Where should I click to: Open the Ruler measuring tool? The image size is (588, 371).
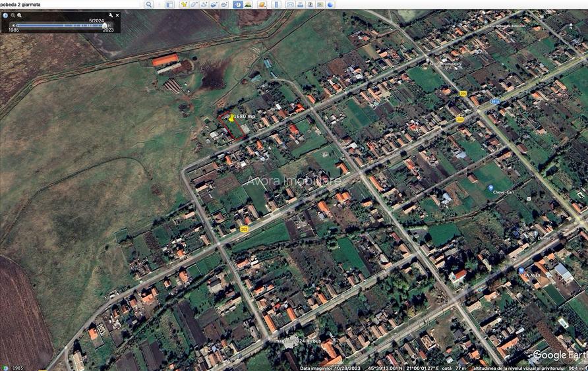coord(276,5)
